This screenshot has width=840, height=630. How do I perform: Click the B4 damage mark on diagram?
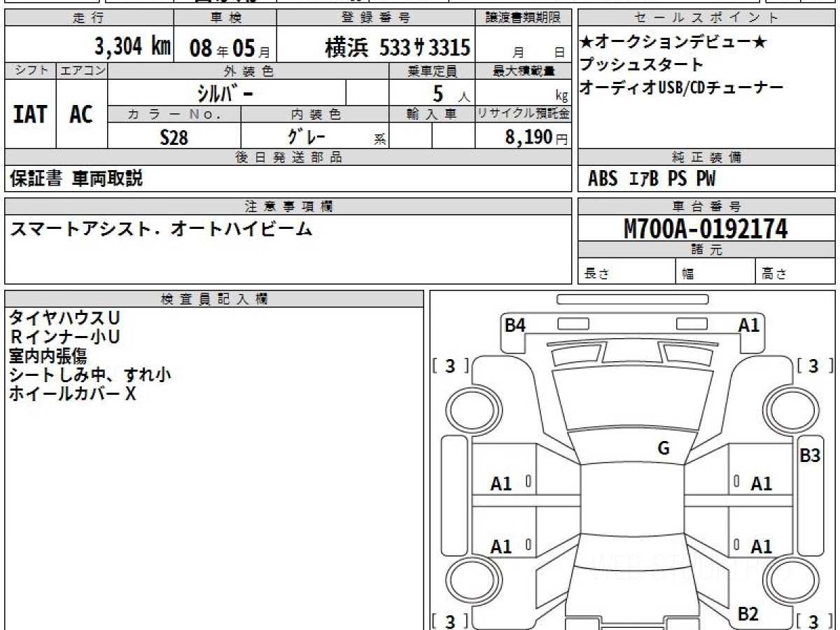click(x=515, y=325)
